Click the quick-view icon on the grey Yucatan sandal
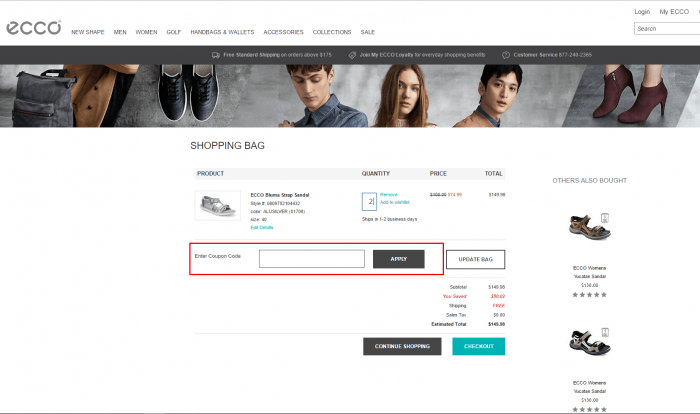The width and height of the screenshot is (700, 414). pyautogui.click(x=605, y=332)
